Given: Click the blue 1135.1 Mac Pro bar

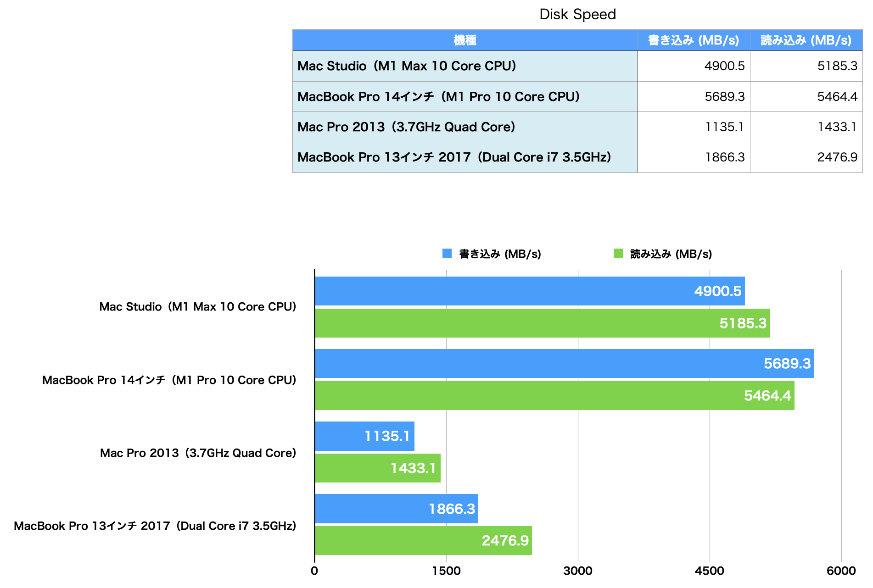Looking at the screenshot, I should tap(364, 436).
